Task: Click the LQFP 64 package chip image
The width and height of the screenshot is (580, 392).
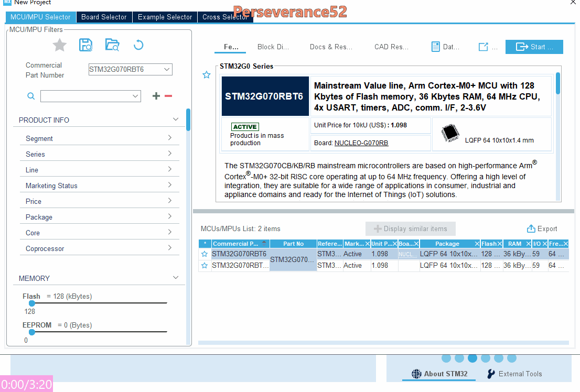Action: 450,134
